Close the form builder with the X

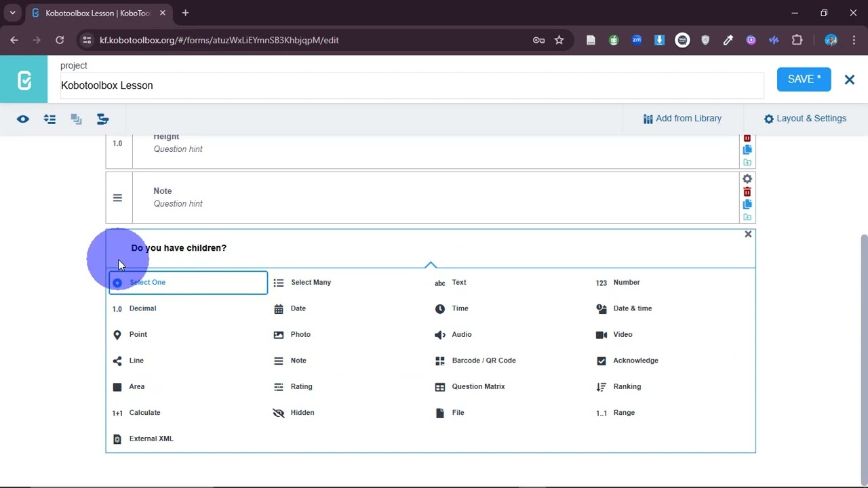pos(849,79)
